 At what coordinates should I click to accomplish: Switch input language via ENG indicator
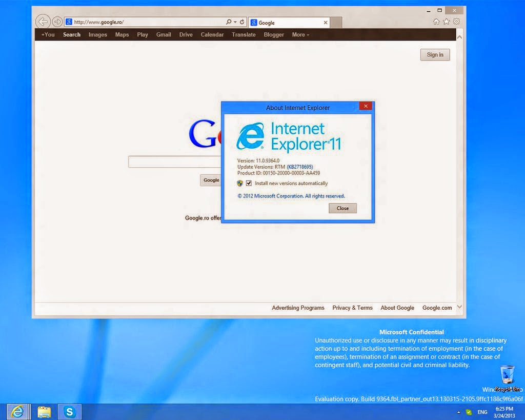(x=482, y=412)
